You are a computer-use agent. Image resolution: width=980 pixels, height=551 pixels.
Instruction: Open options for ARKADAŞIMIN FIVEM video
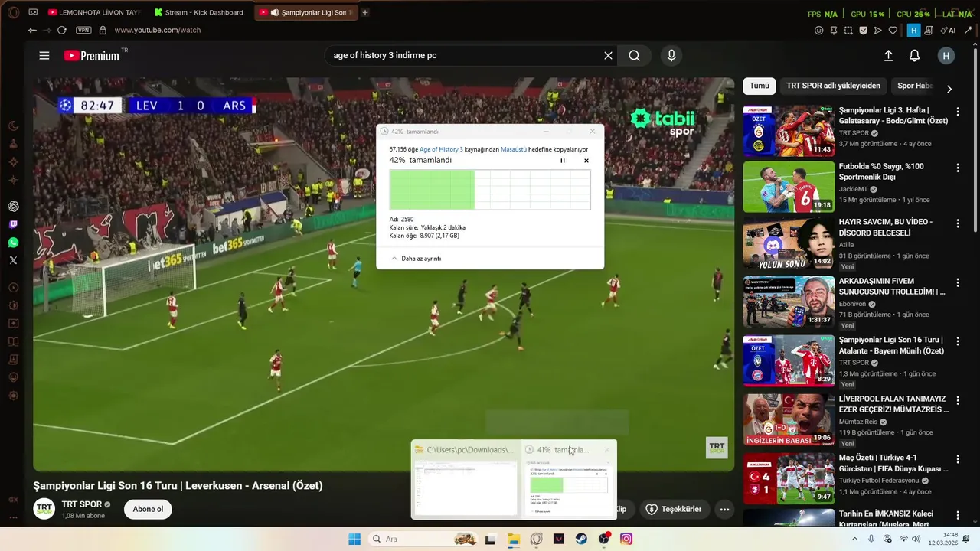click(957, 282)
